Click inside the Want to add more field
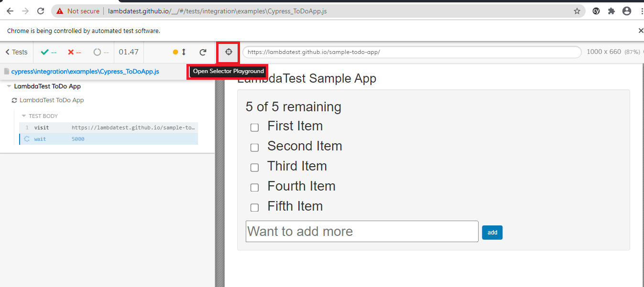 tap(362, 231)
